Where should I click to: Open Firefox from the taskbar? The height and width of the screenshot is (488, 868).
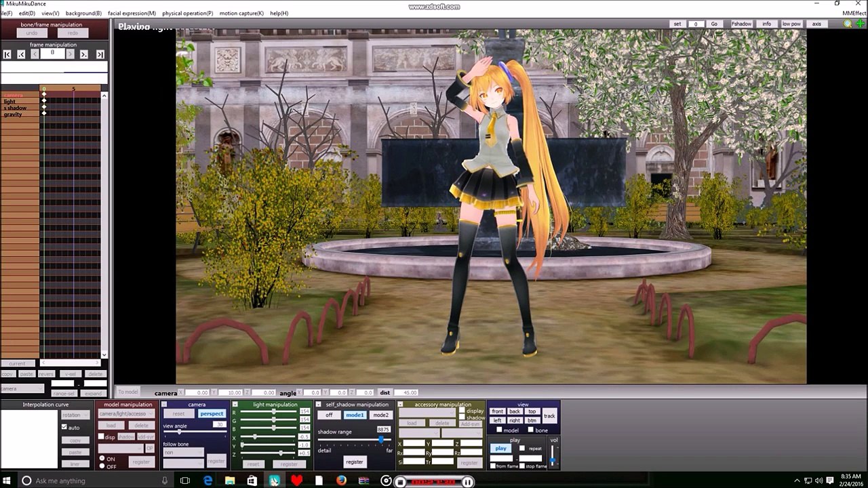[341, 481]
